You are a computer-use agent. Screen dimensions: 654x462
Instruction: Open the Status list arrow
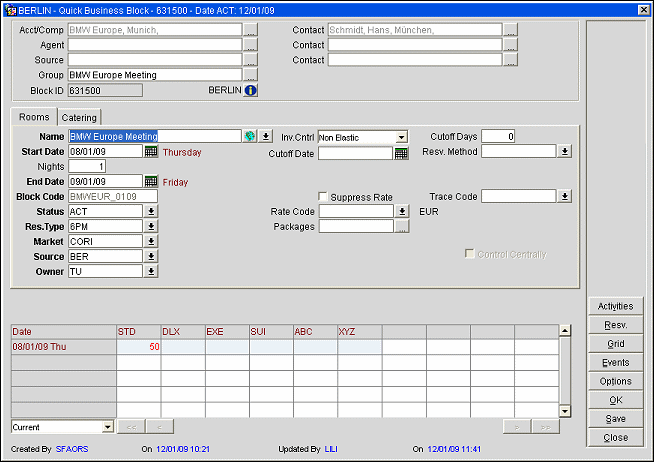[151, 212]
